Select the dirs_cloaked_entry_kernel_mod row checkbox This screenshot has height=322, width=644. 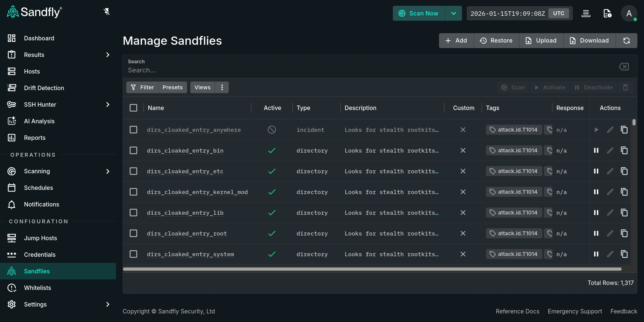(133, 192)
